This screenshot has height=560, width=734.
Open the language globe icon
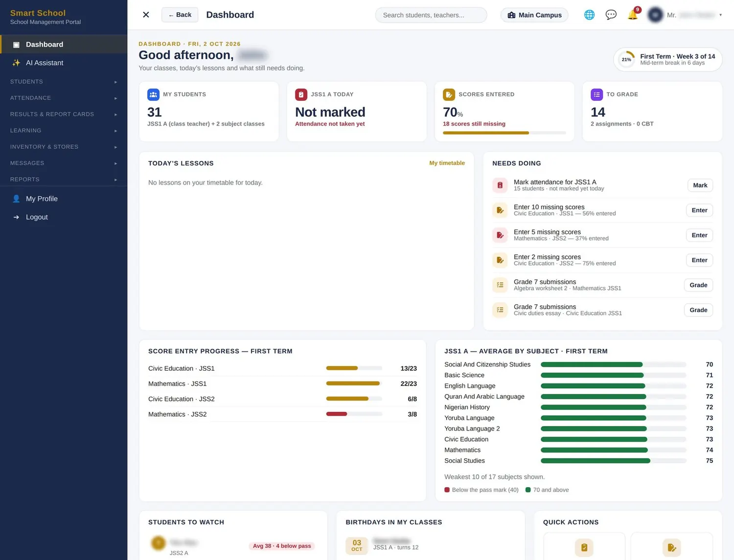coord(589,15)
